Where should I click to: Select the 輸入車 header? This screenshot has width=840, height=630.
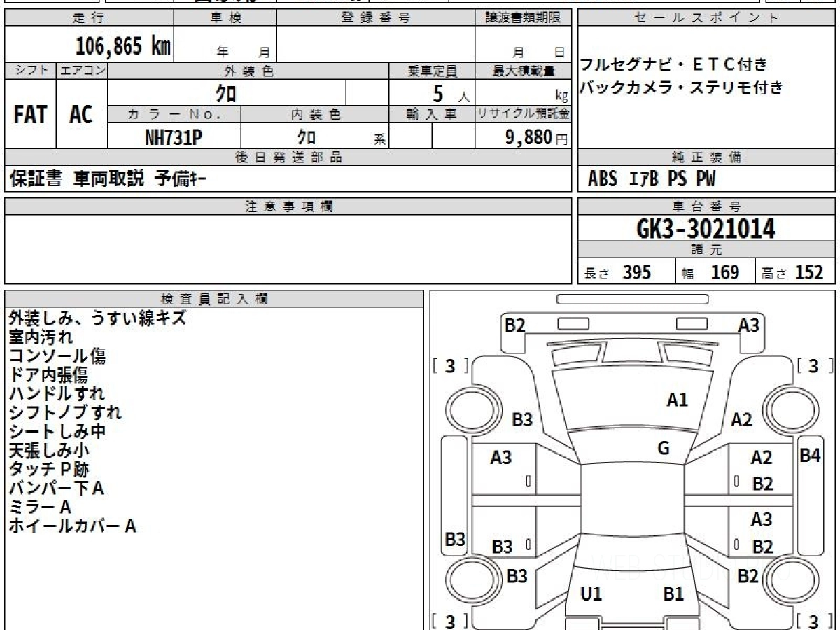pyautogui.click(x=432, y=114)
